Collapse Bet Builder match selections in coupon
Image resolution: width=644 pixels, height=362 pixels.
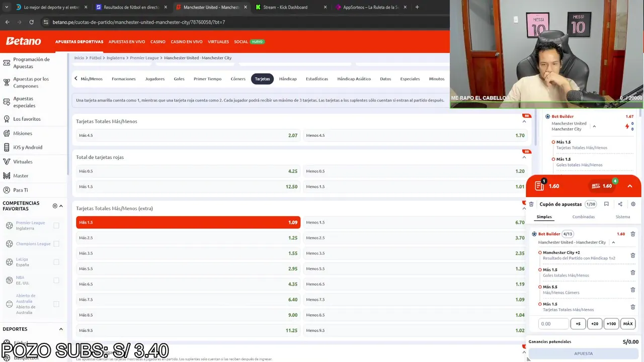click(613, 242)
